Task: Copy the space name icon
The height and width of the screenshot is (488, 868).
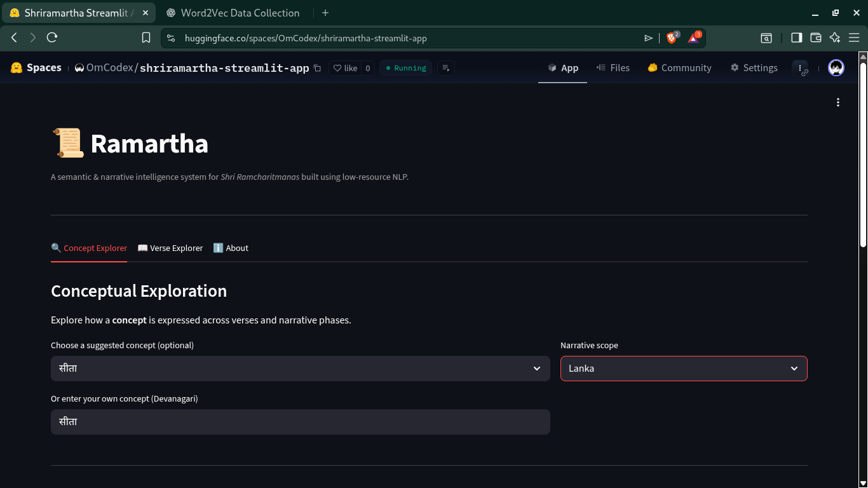Action: 318,68
